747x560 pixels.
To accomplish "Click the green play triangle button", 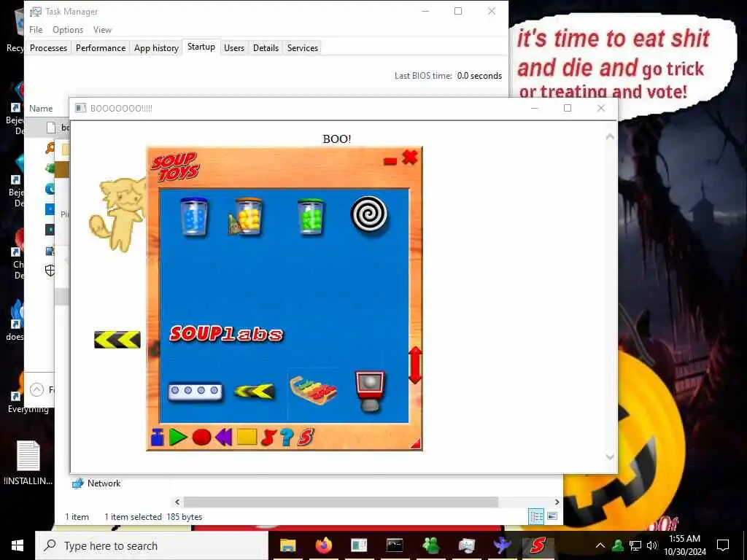I will tap(178, 437).
